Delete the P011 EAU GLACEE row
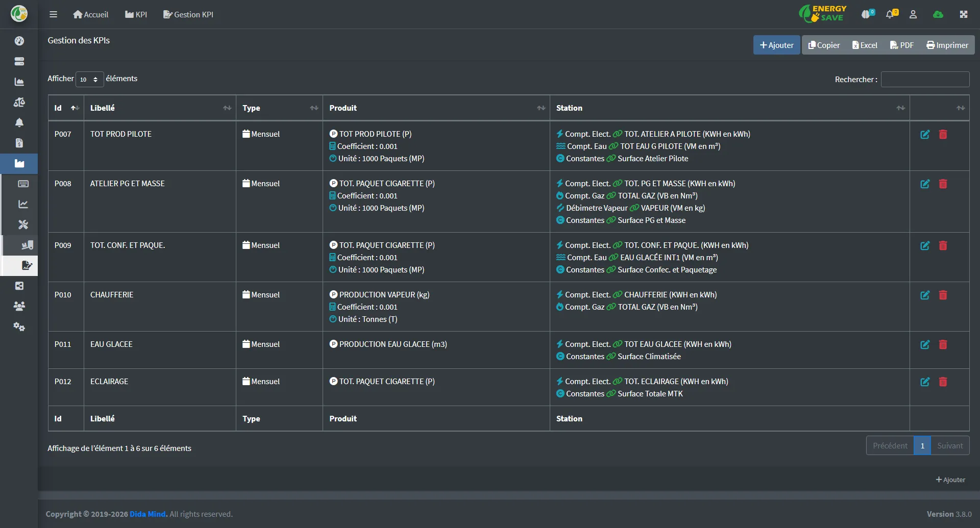This screenshot has width=980, height=528. [x=943, y=344]
